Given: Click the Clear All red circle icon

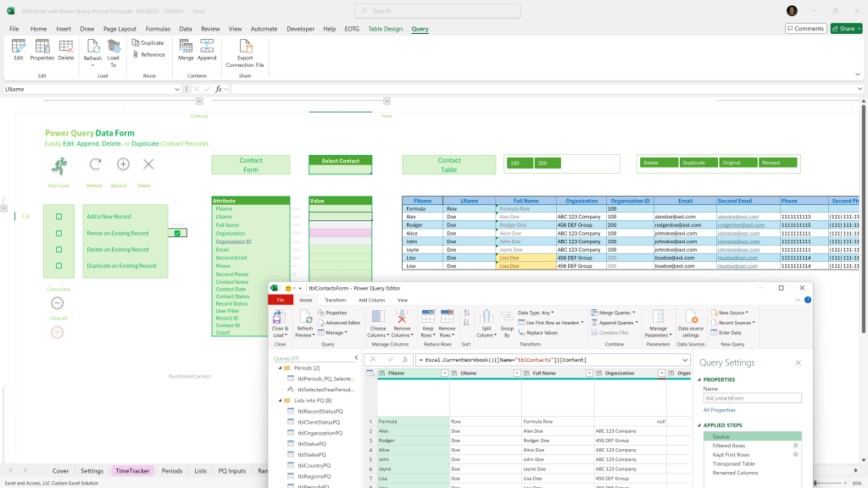Looking at the screenshot, I should pos(57,332).
